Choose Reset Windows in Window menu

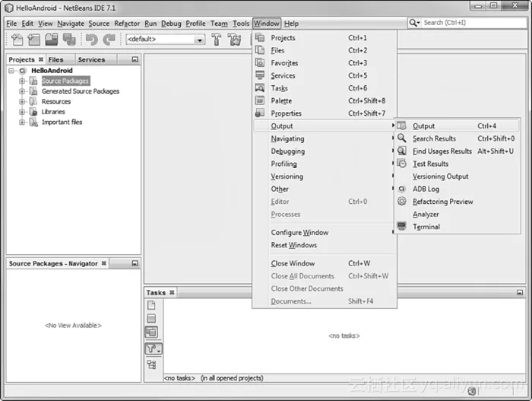294,245
